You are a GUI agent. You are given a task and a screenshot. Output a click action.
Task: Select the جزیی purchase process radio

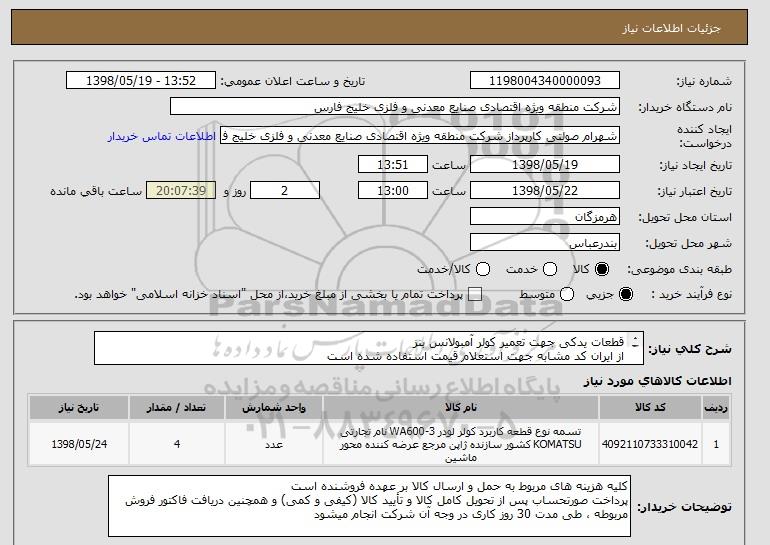(x=626, y=295)
